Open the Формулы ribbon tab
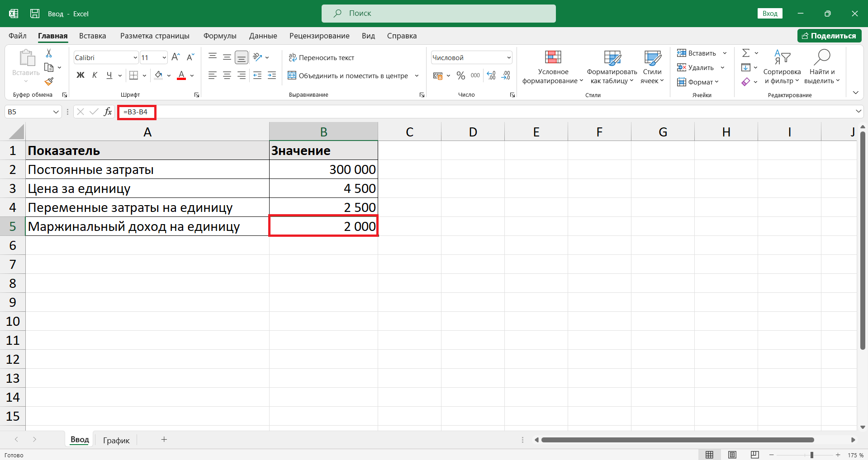Viewport: 868px width, 460px height. coord(220,36)
